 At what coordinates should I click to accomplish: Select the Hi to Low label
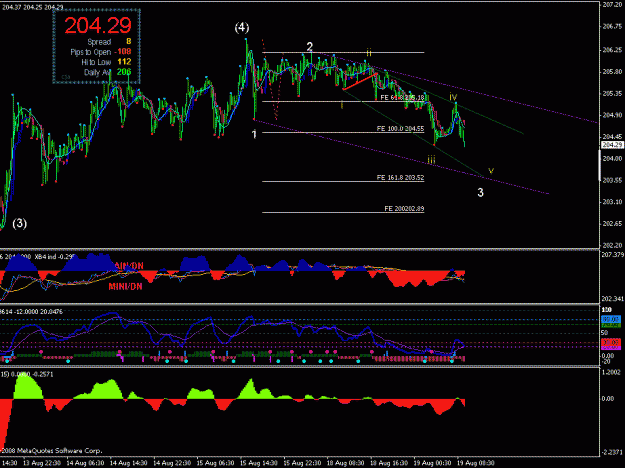(x=96, y=62)
